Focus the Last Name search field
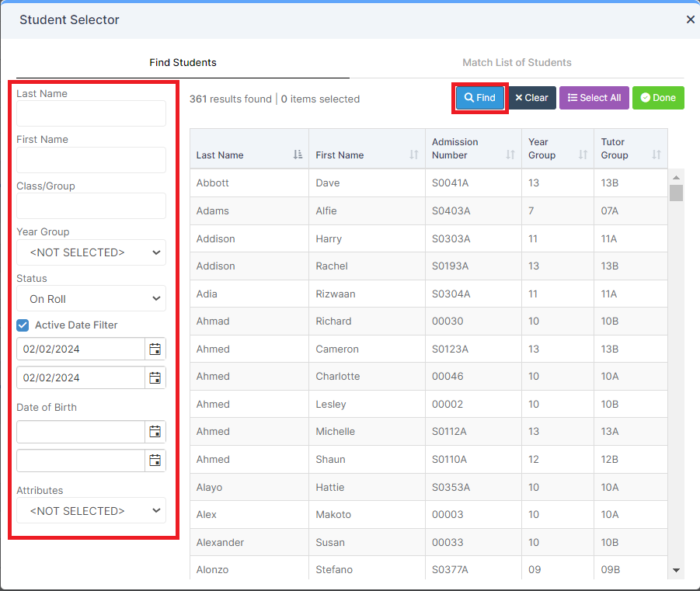This screenshot has height=591, width=700. tap(91, 113)
